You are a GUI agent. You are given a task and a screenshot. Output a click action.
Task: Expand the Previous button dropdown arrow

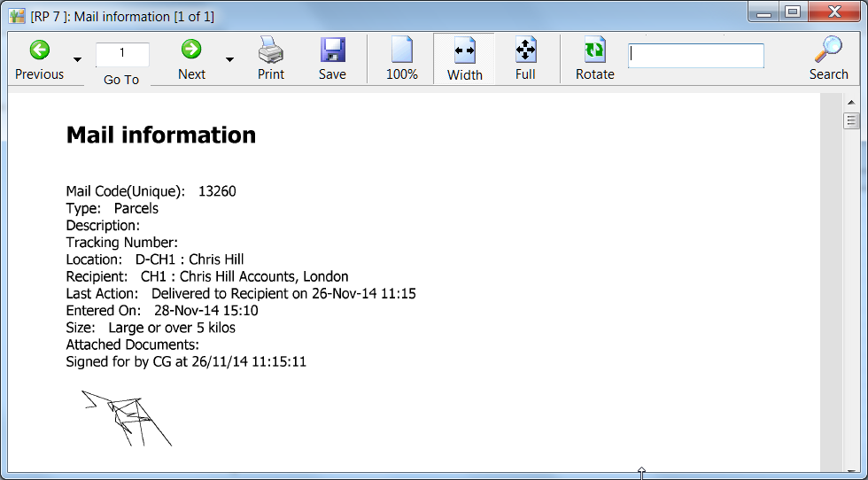click(77, 59)
